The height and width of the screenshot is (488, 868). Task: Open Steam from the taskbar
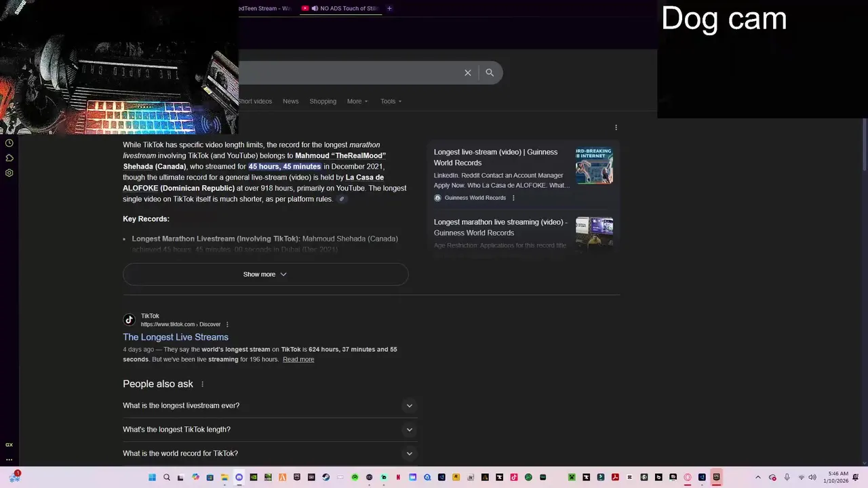coord(325,477)
